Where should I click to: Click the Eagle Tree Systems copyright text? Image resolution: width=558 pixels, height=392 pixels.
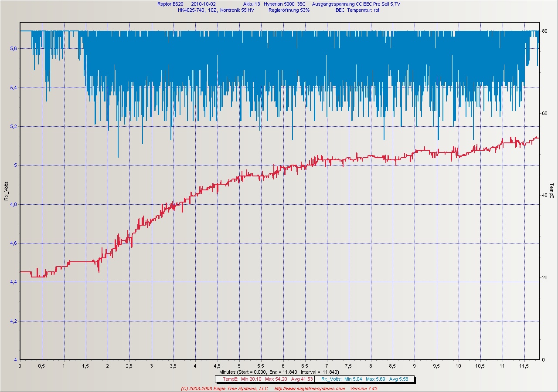[x=224, y=389]
